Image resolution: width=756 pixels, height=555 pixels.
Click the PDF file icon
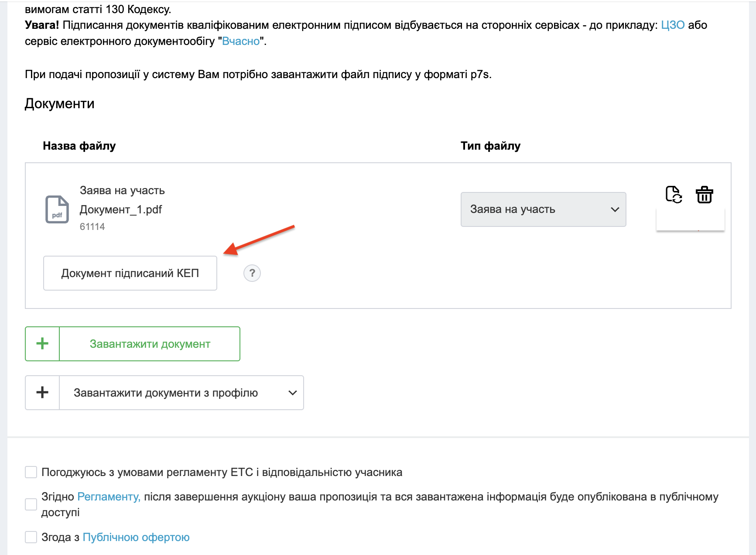coord(57,209)
